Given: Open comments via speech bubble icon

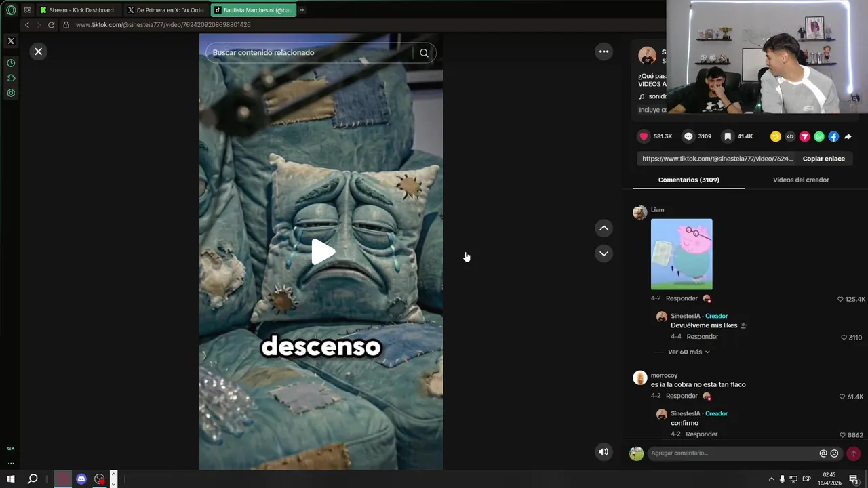Looking at the screenshot, I should tap(688, 136).
